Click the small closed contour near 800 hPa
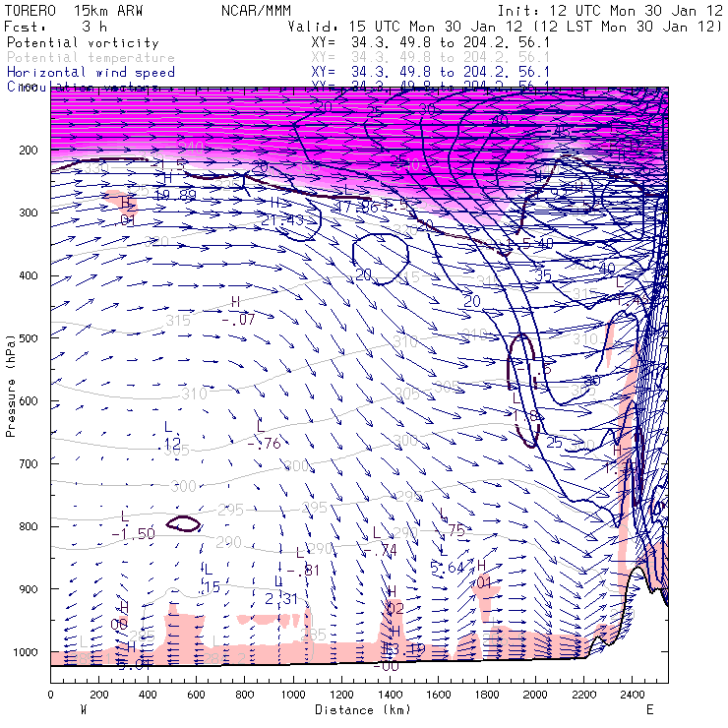 tap(184, 523)
